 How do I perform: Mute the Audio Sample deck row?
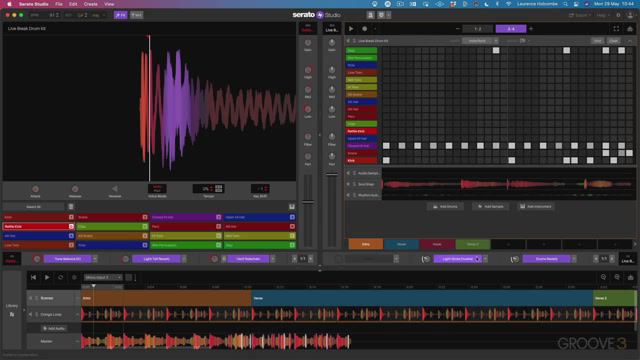(348, 173)
